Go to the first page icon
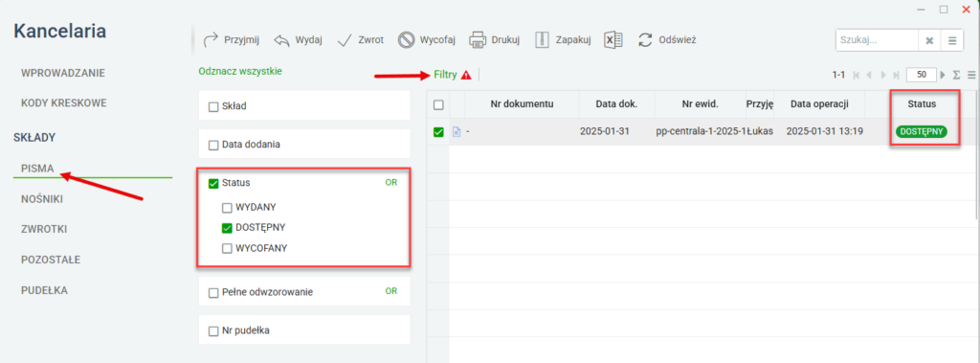This screenshot has width=980, height=363. (856, 75)
